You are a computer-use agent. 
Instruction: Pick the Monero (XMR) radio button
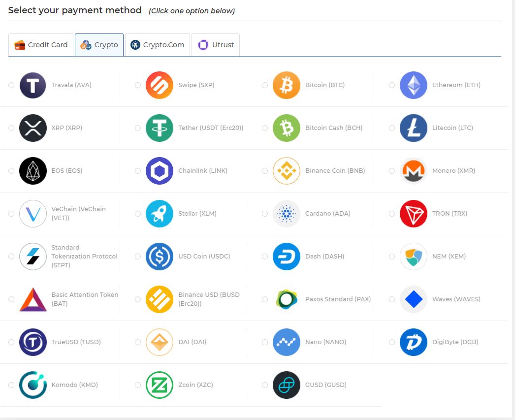click(392, 171)
